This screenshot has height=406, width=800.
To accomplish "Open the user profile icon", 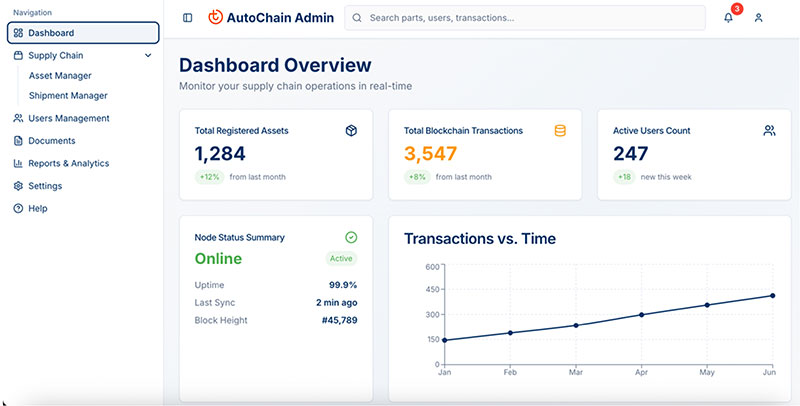I will (x=759, y=18).
